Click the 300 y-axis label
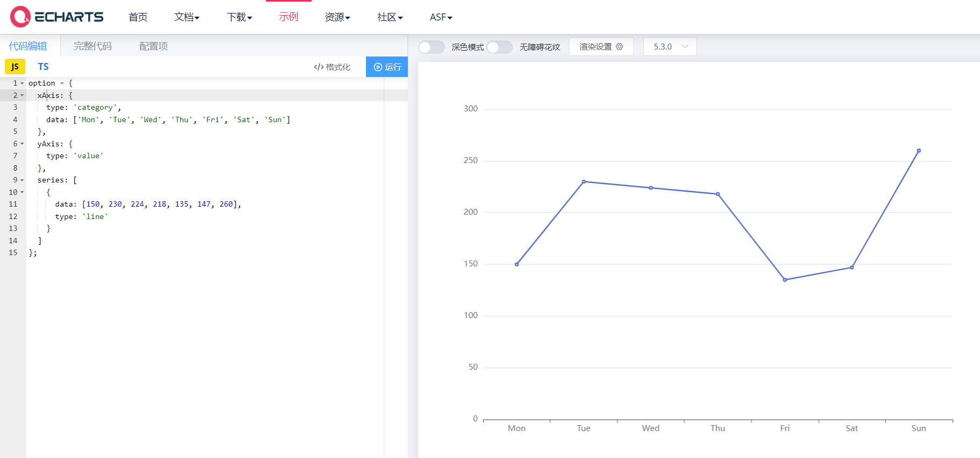980x458 pixels. (470, 109)
